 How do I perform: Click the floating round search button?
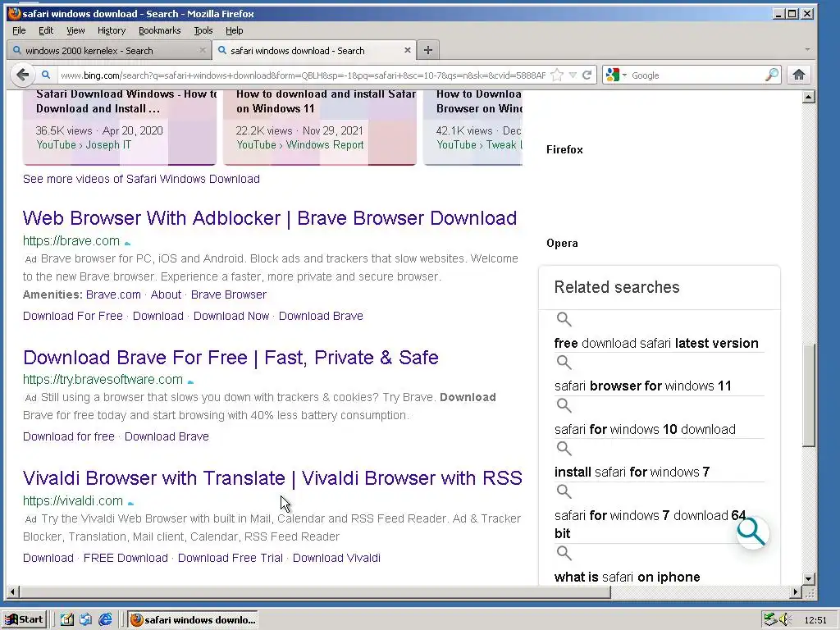pyautogui.click(x=752, y=532)
